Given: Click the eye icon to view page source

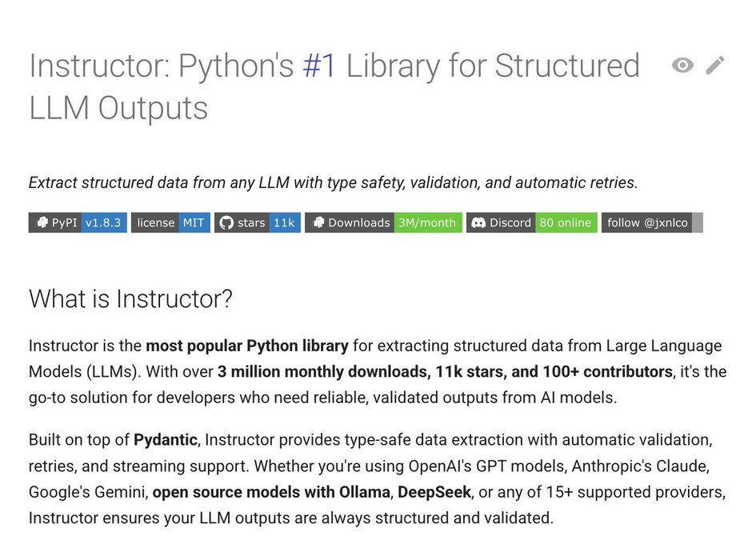Looking at the screenshot, I should [x=682, y=66].
